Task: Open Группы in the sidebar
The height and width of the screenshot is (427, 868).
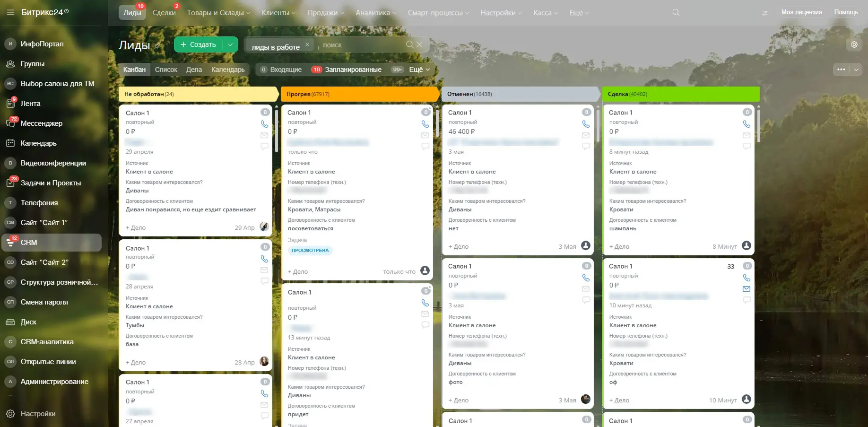Action: [32, 64]
